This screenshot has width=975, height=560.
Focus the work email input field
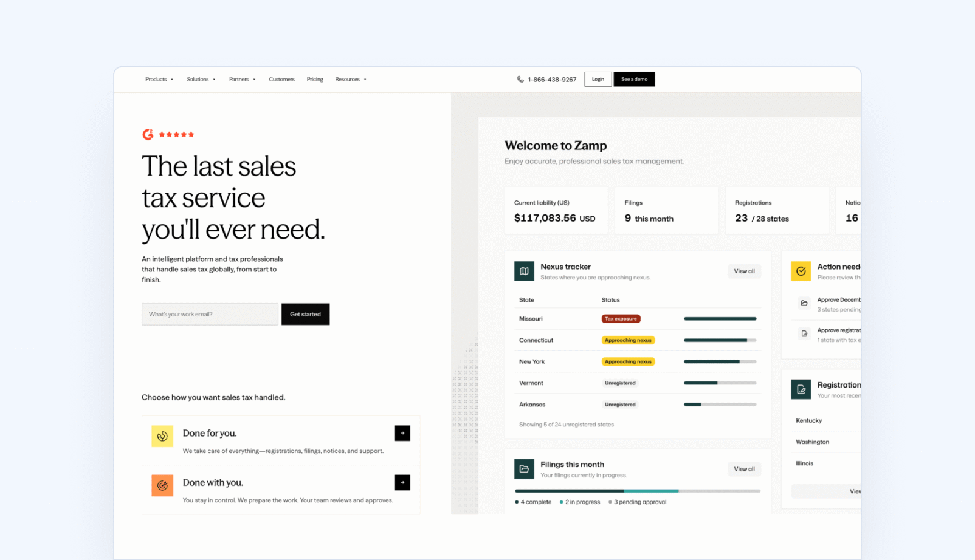click(210, 314)
